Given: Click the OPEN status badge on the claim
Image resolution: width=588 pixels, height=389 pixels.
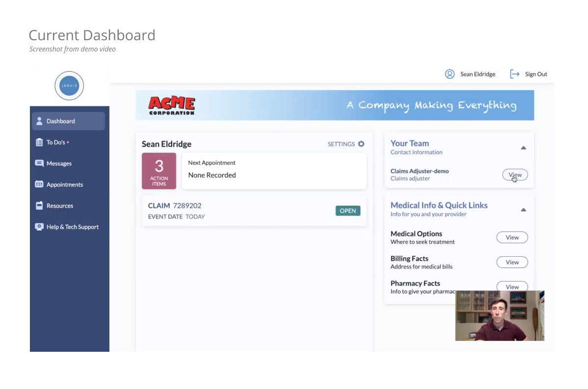Looking at the screenshot, I should point(348,211).
